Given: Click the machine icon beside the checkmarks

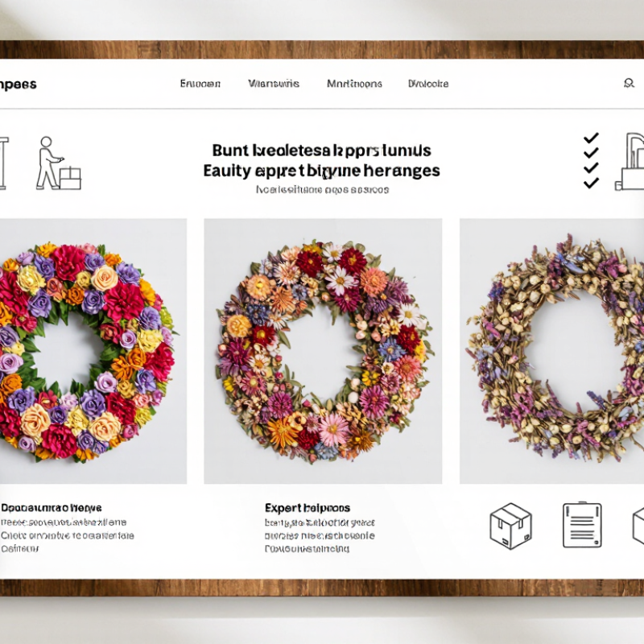Looking at the screenshot, I should (x=630, y=162).
